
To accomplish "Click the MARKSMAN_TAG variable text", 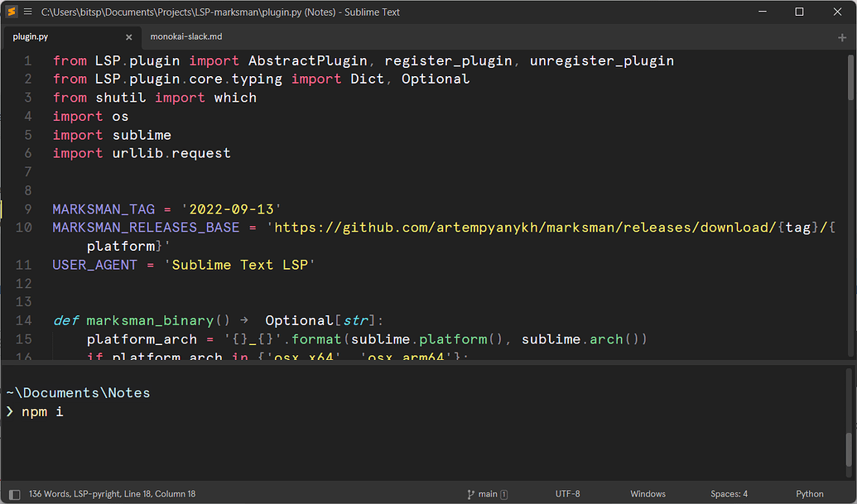I will click(x=103, y=209).
